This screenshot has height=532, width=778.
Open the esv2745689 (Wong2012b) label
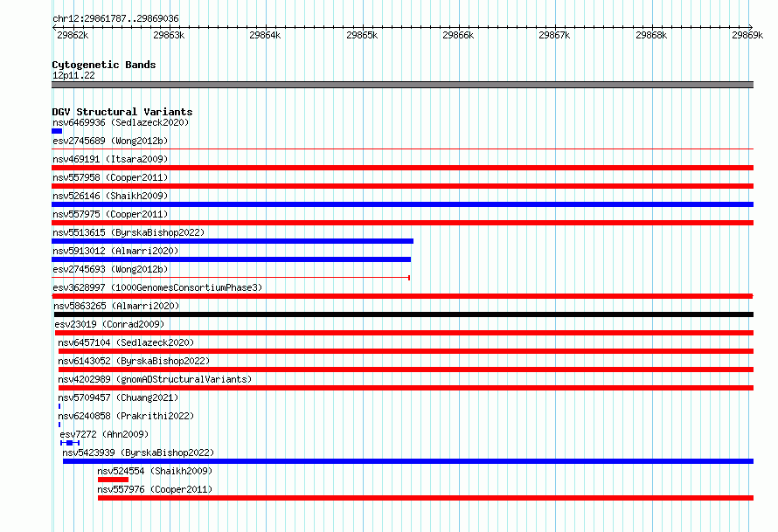pos(110,141)
